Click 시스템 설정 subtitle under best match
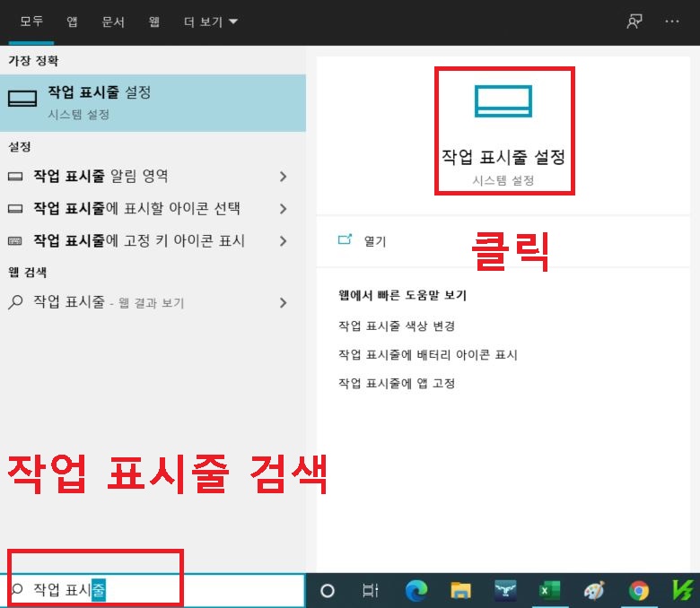700x608 pixels. [79, 115]
